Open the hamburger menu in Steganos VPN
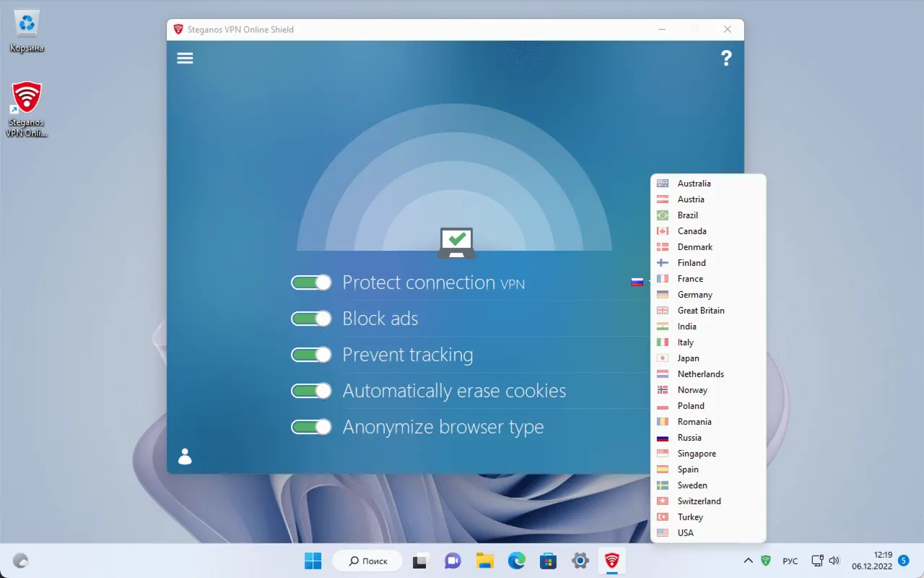The image size is (924, 578). point(185,59)
